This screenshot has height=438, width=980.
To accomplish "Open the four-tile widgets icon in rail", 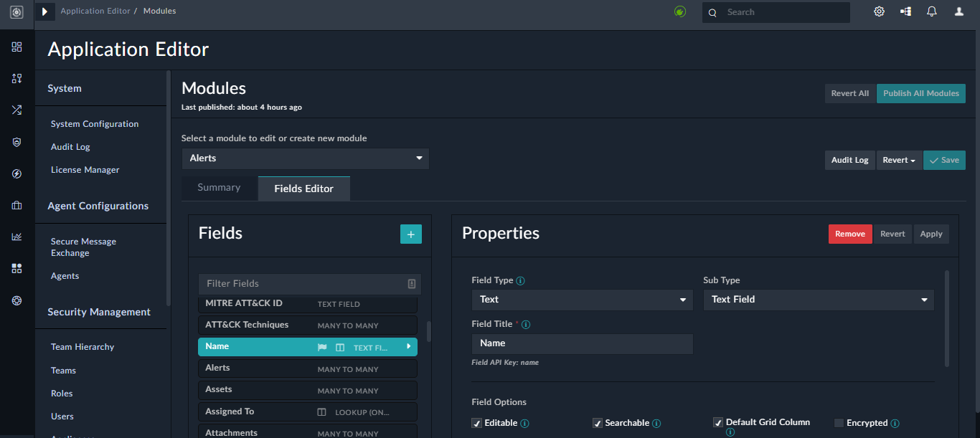I will click(17, 268).
